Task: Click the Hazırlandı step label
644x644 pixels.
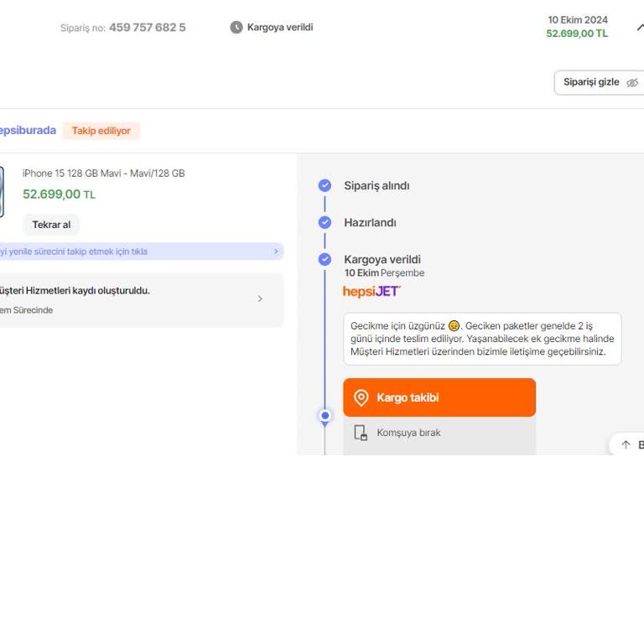Action: [x=370, y=222]
